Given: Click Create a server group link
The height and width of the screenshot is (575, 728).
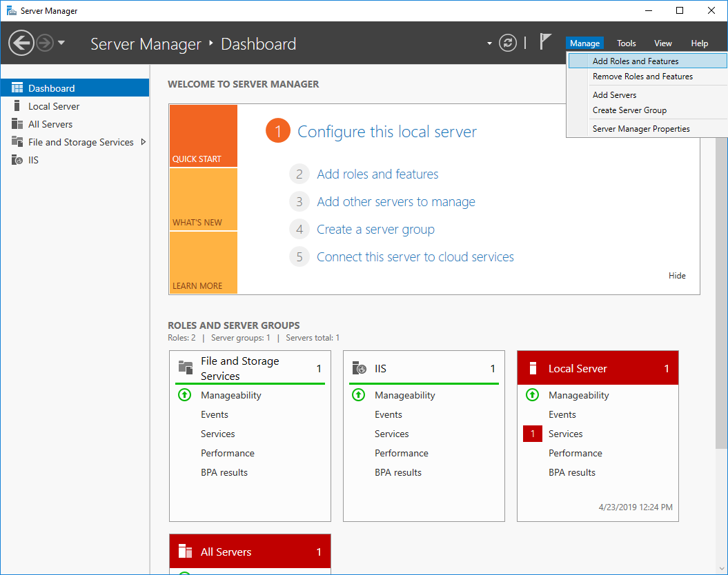Looking at the screenshot, I should [375, 230].
